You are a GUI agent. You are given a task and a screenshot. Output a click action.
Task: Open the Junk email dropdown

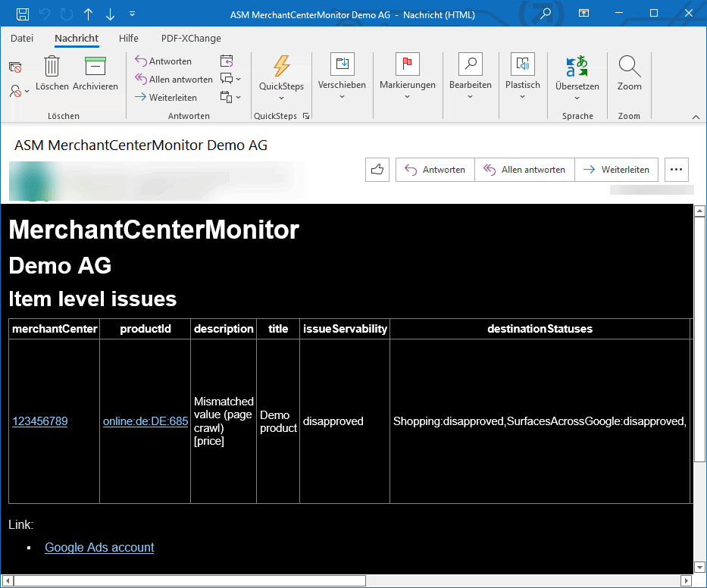click(x=19, y=91)
